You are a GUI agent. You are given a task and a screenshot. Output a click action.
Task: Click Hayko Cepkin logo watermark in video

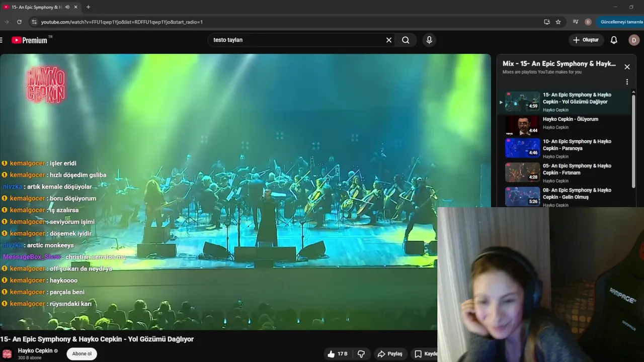tap(46, 84)
